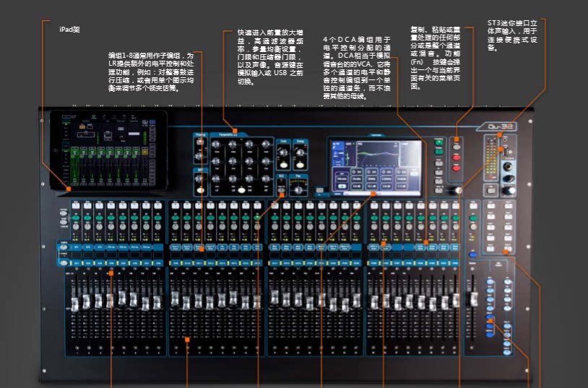The height and width of the screenshot is (388, 588).
Task: Click the Pre Fade key left of channel 1
Action: tap(64, 212)
